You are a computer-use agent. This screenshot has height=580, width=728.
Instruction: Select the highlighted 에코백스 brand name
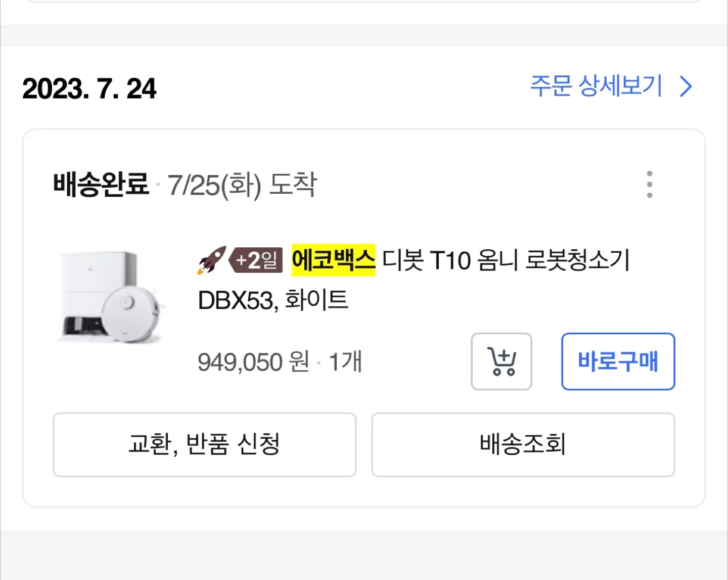(334, 260)
